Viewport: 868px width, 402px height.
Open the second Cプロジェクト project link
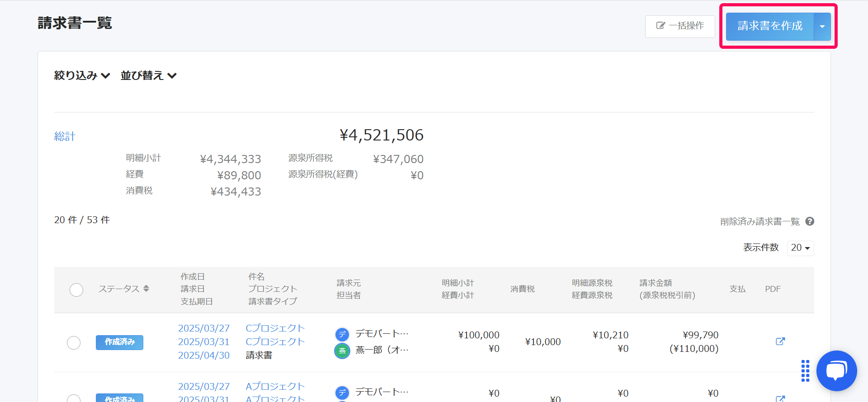point(275,342)
